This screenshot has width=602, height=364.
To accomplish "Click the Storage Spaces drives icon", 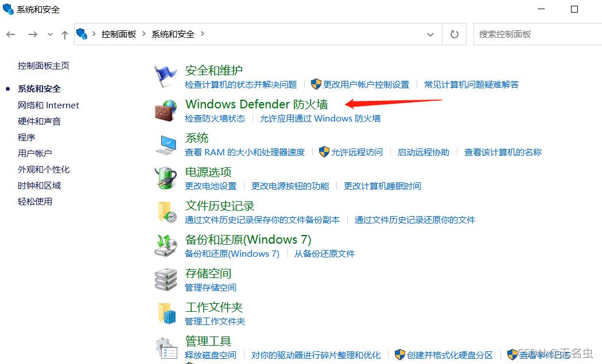I will point(165,280).
